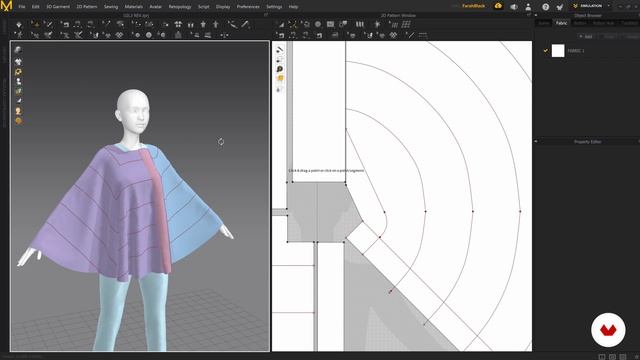This screenshot has width=640, height=360.
Task: Open the Materials menu
Action: [133, 7]
